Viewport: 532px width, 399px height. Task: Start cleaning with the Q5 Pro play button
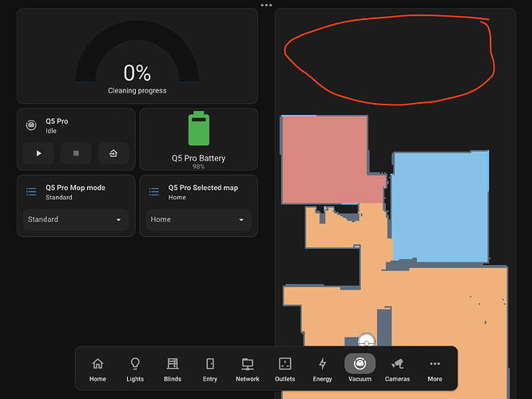tap(38, 153)
